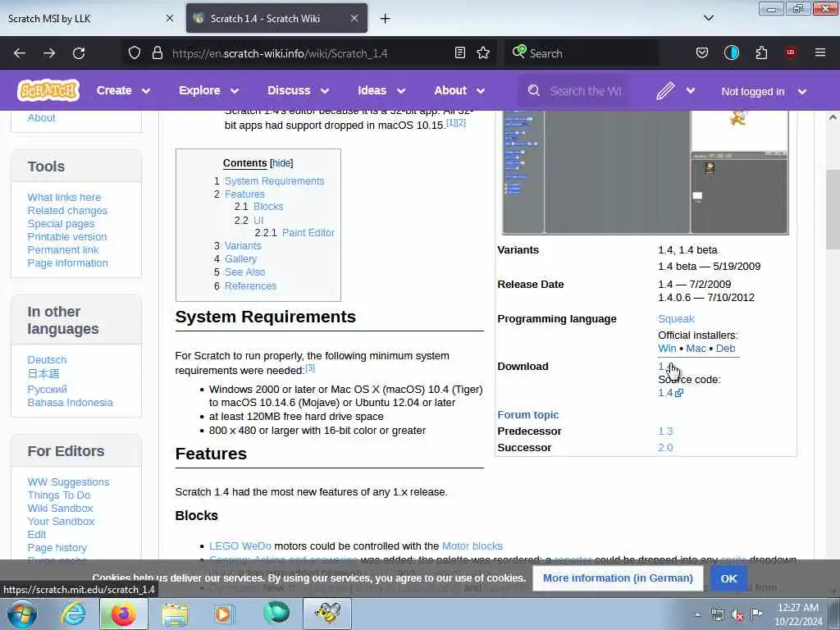Image resolution: width=840 pixels, height=630 pixels.
Task: Jump to System Requirements in Contents
Action: pos(274,181)
